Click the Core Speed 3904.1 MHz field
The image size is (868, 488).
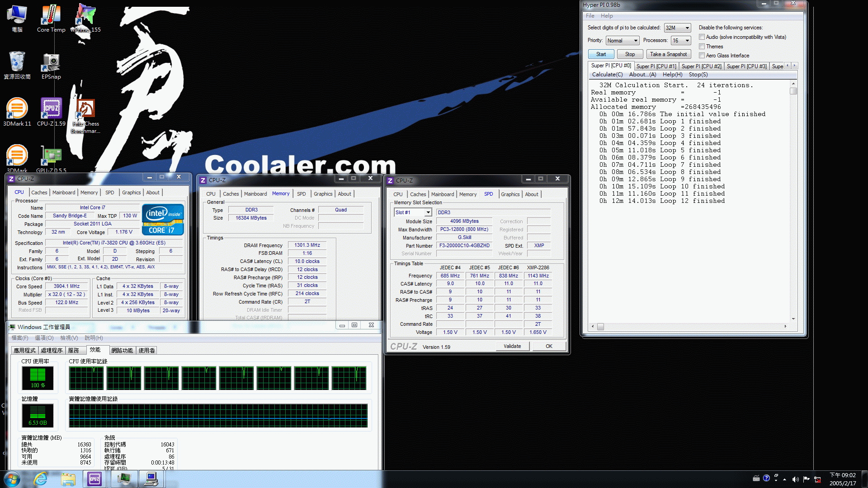pyautogui.click(x=66, y=286)
